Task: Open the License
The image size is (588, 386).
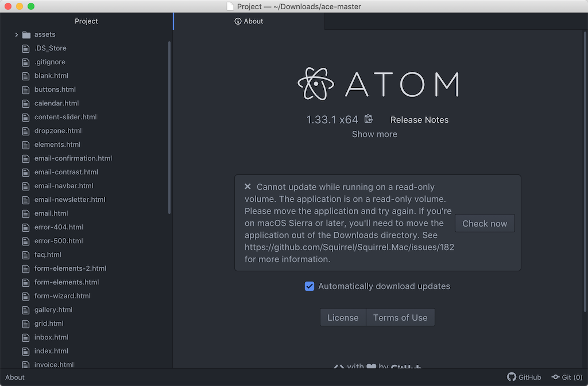Action: [343, 317]
